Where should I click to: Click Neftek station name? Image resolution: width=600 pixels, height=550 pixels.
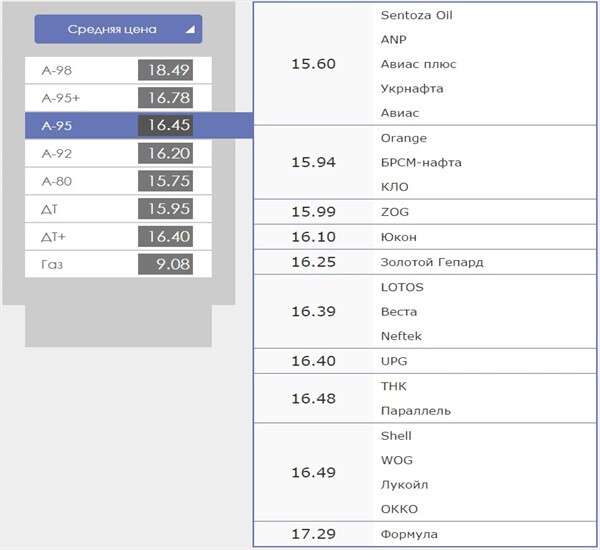pos(401,336)
